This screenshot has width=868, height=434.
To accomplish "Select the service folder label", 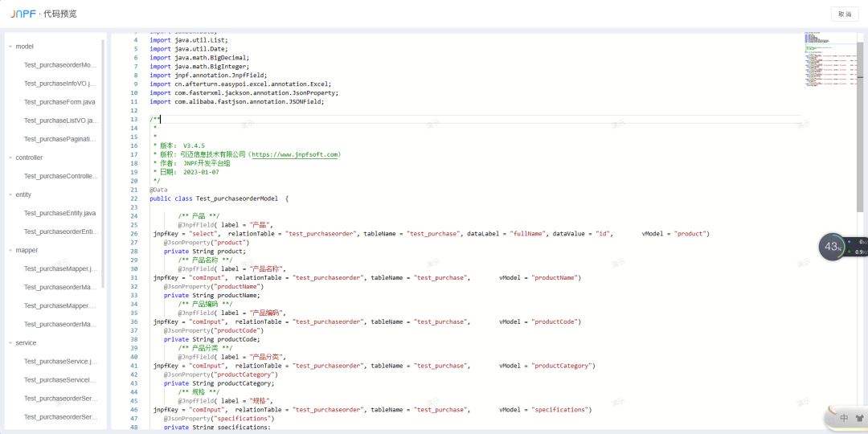I will pyautogui.click(x=26, y=343).
